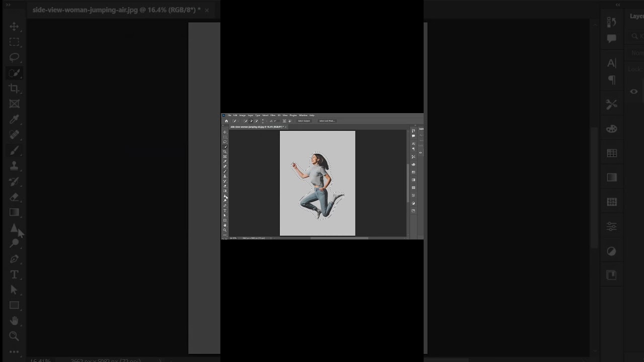Open the Layers panel tab in center window
644x362 pixels.
coord(421,129)
